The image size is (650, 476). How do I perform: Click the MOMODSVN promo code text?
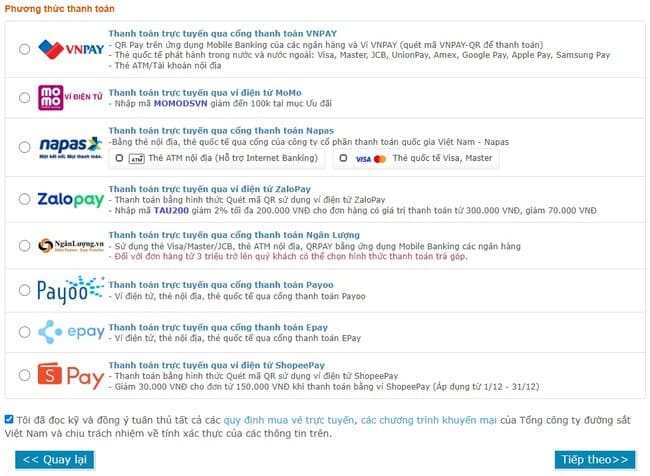click(x=180, y=103)
